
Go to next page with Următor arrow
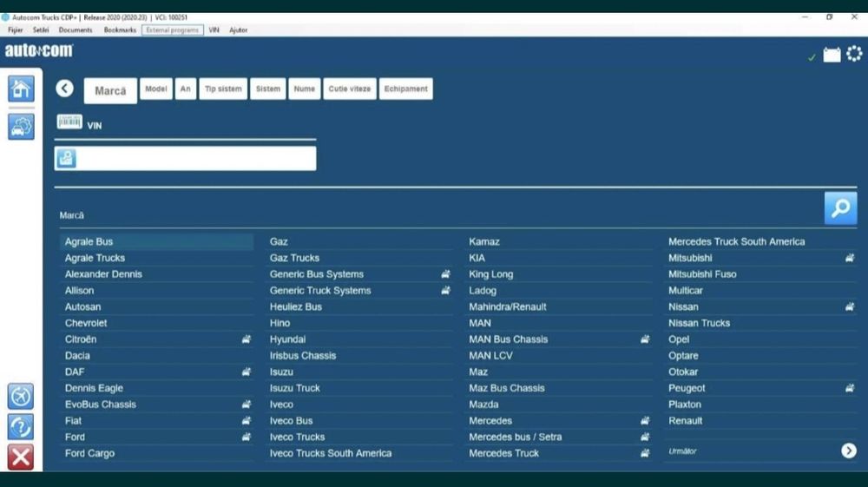coord(849,451)
